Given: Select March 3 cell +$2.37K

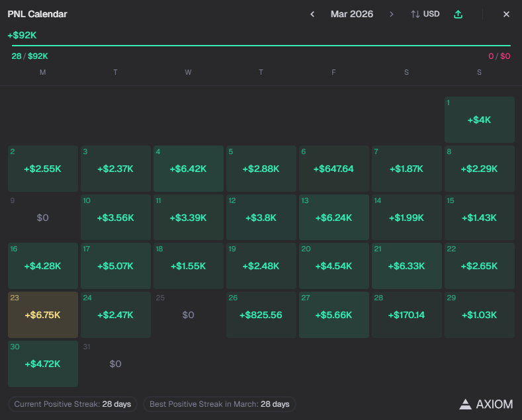Looking at the screenshot, I should pyautogui.click(x=116, y=169).
